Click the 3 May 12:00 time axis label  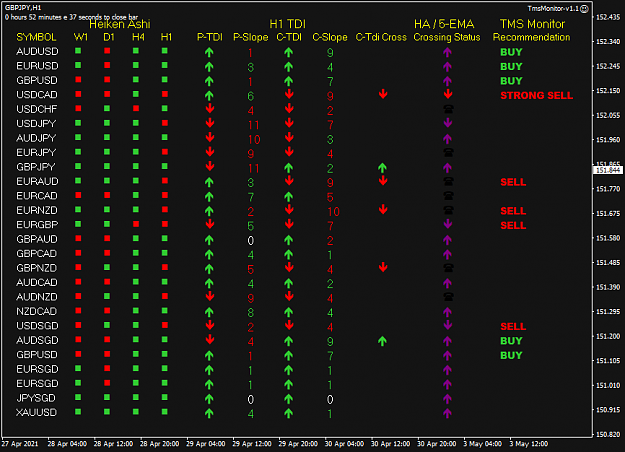[529, 444]
